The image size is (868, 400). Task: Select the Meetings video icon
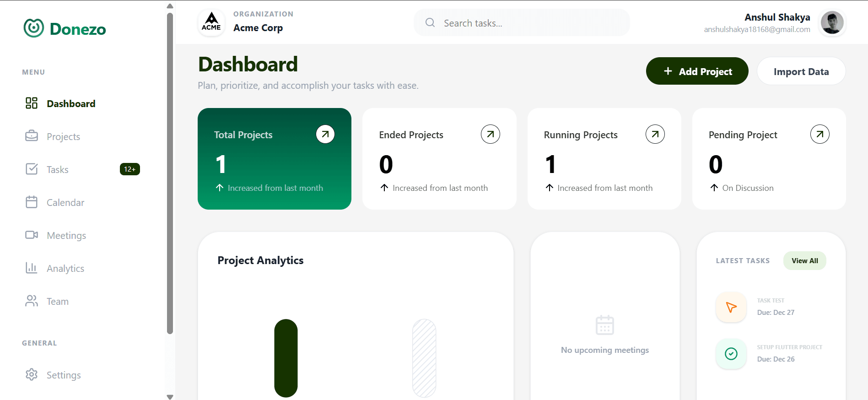[31, 235]
